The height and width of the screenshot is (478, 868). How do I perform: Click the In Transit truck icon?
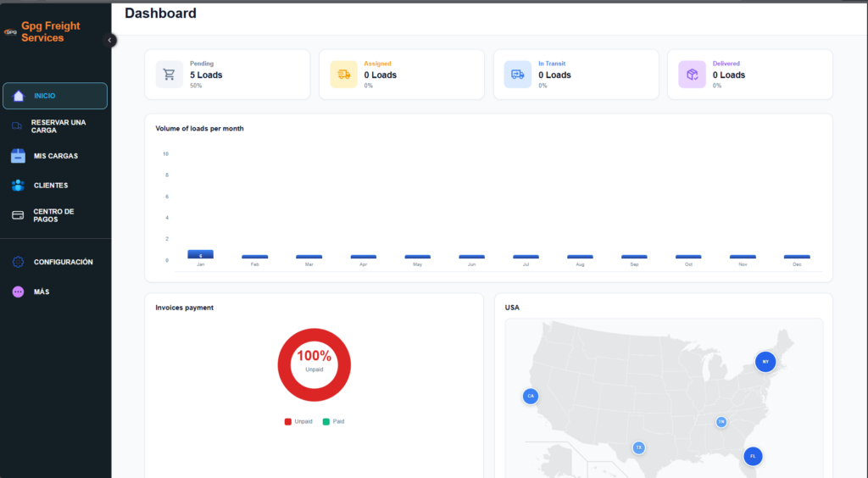pos(518,75)
